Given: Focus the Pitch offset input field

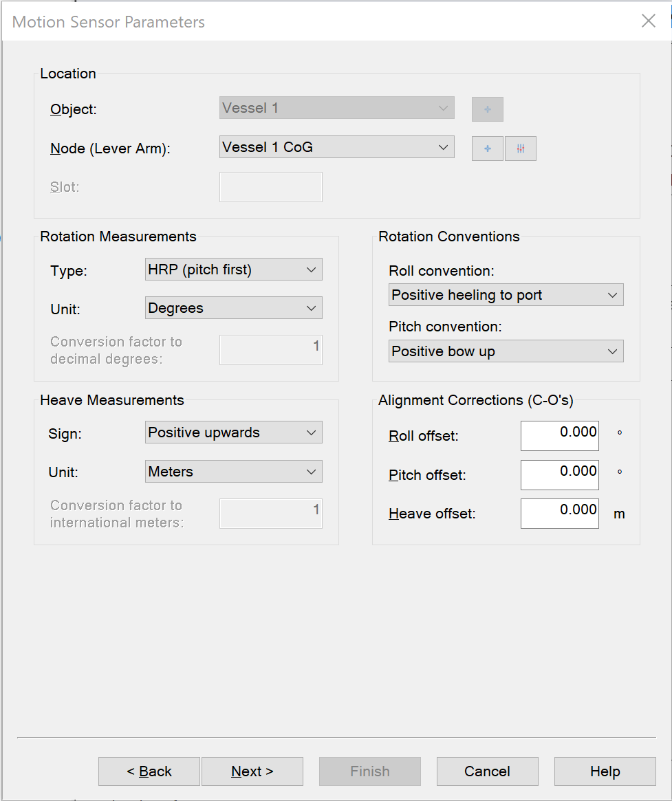Looking at the screenshot, I should [559, 474].
